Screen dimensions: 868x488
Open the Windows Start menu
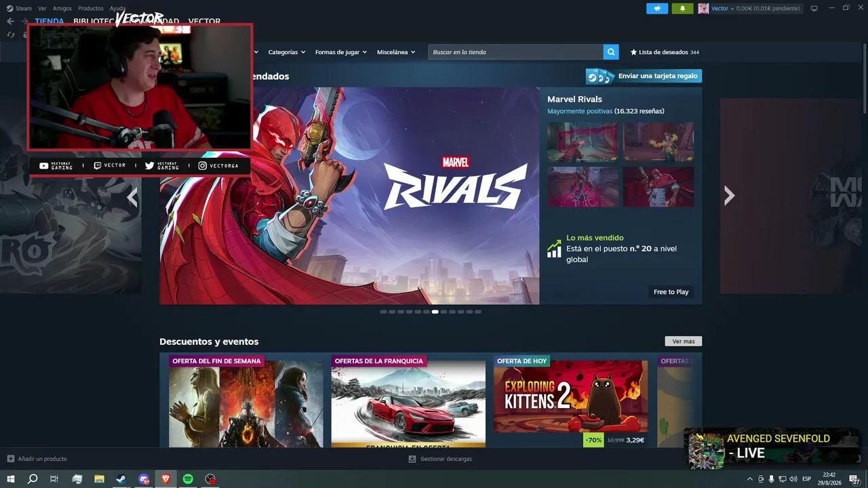(11, 479)
